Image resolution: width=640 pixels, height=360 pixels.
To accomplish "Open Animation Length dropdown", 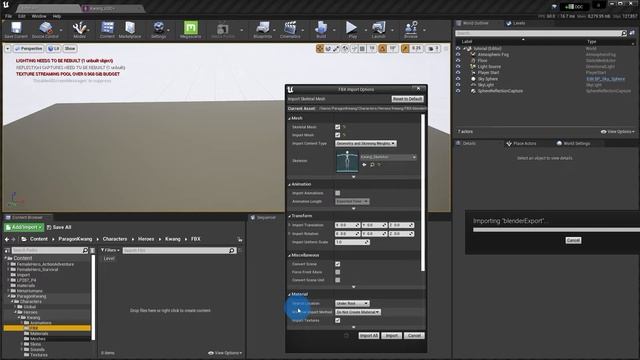I will 352,202.
